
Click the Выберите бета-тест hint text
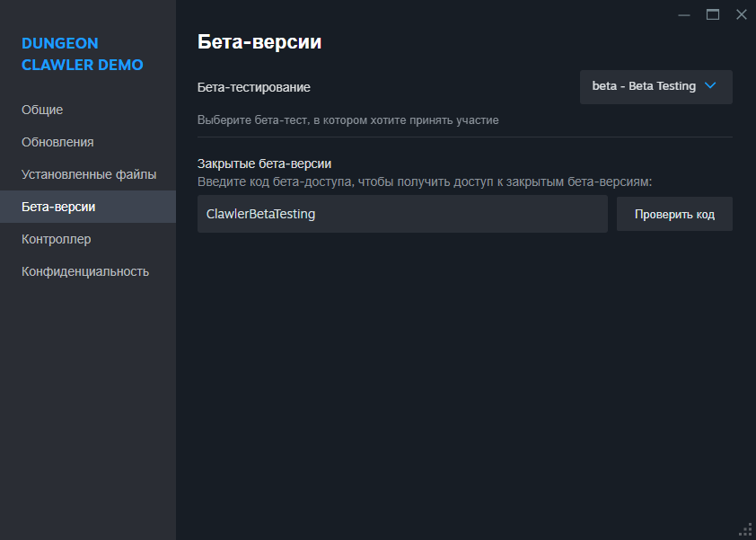click(x=347, y=120)
